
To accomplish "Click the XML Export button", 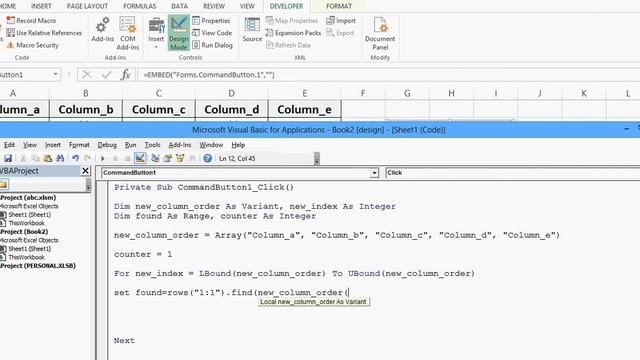I will [x=340, y=33].
